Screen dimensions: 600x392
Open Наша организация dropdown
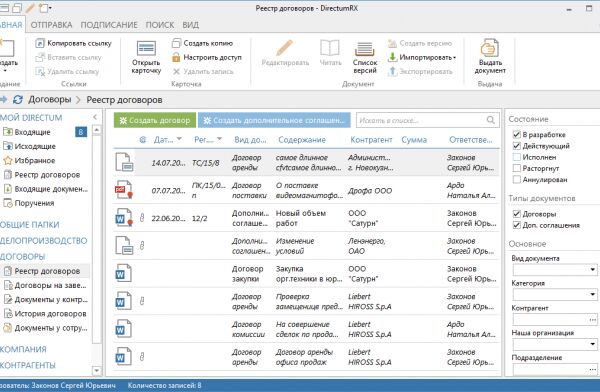click(593, 344)
